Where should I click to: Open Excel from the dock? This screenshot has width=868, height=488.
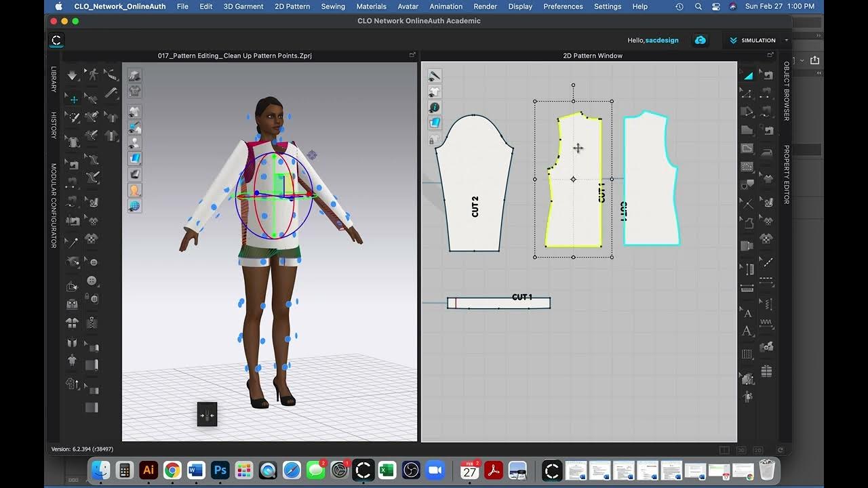pos(387,470)
